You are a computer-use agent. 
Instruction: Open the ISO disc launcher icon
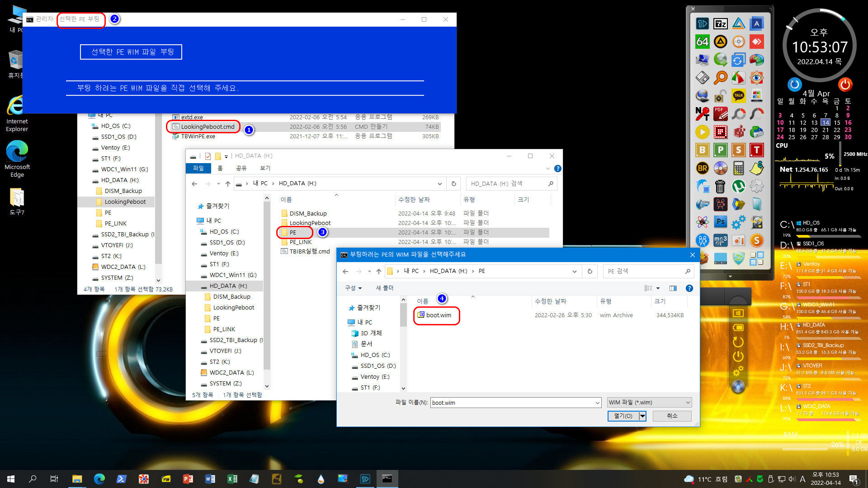(x=720, y=60)
